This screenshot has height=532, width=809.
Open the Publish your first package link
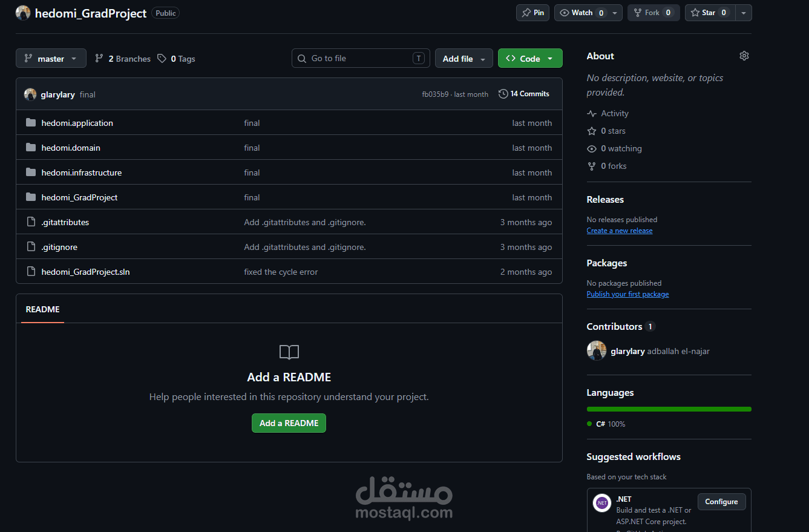click(627, 294)
